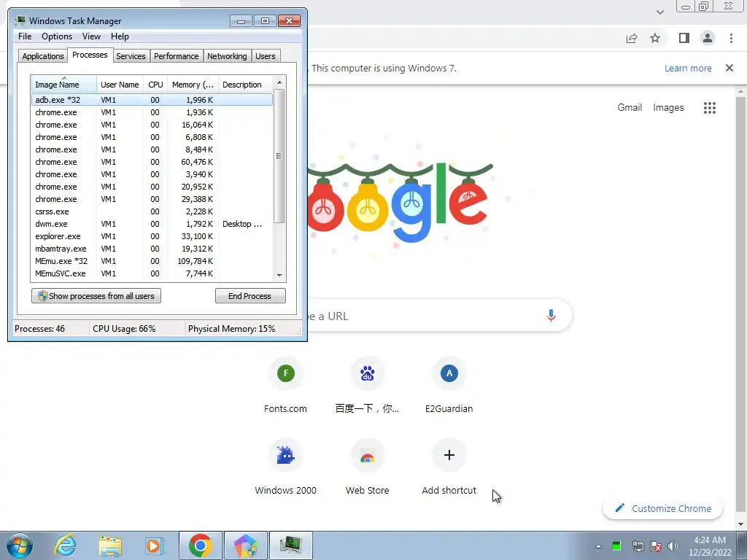Show hidden system tray icons
747x560 pixels.
point(598,546)
